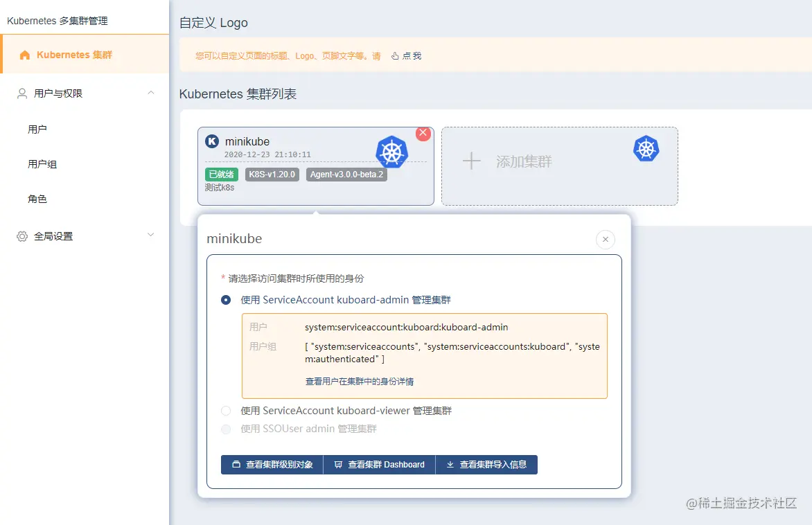This screenshot has width=812, height=525.
Task: Click the home icon beside Kubernetes 集群
Action: click(24, 55)
